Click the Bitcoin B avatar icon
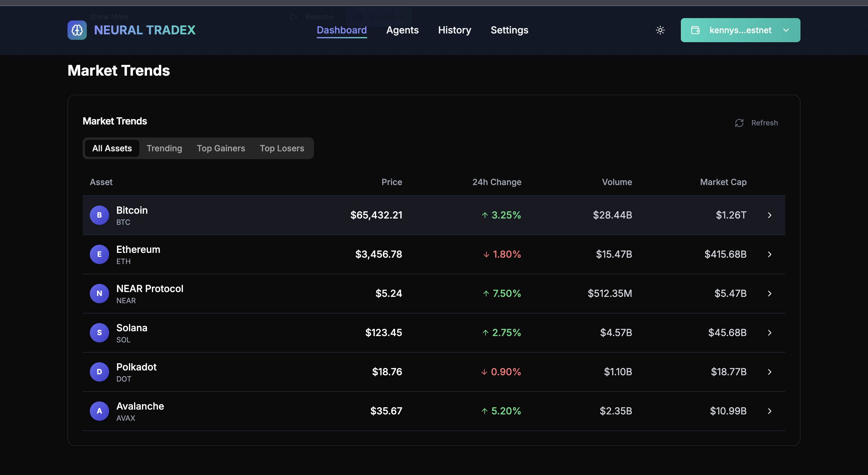This screenshot has width=868, height=475. [x=99, y=215]
